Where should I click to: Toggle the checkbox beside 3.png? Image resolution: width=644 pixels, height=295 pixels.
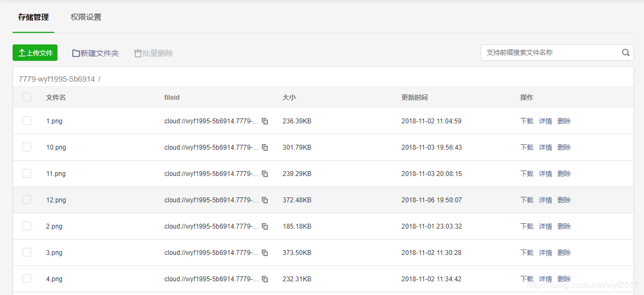(27, 252)
